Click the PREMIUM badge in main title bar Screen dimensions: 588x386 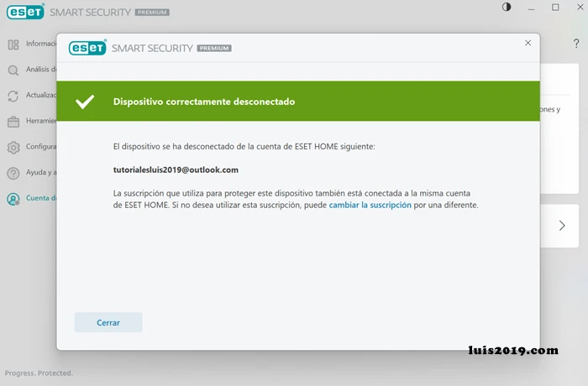152,13
